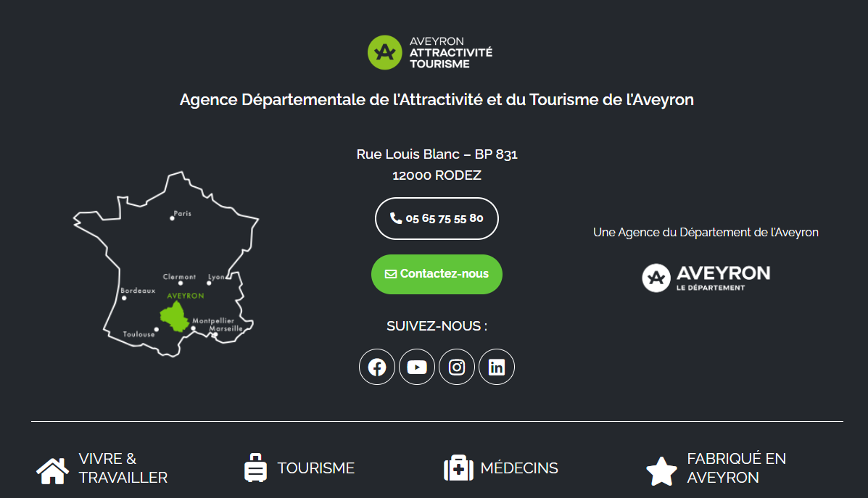The height and width of the screenshot is (498, 868).
Task: Open the Tourisme footer link
Action: 315,468
